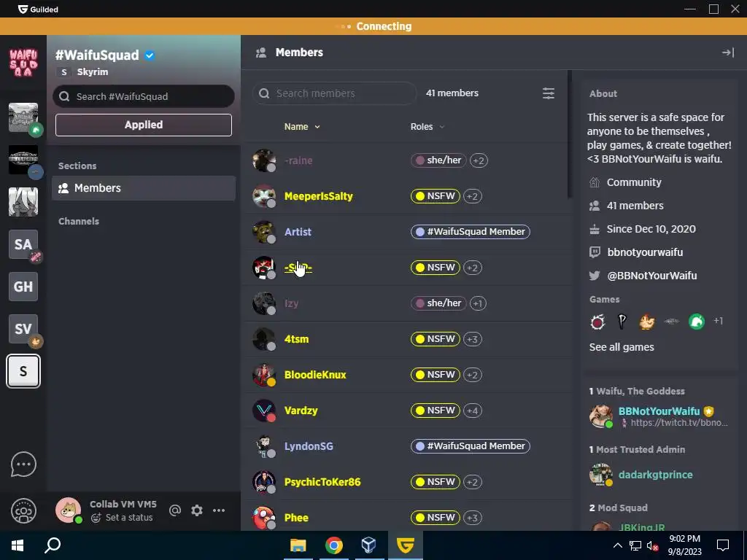Click the member list scrollbar
The height and width of the screenshot is (560, 747).
(x=569, y=134)
